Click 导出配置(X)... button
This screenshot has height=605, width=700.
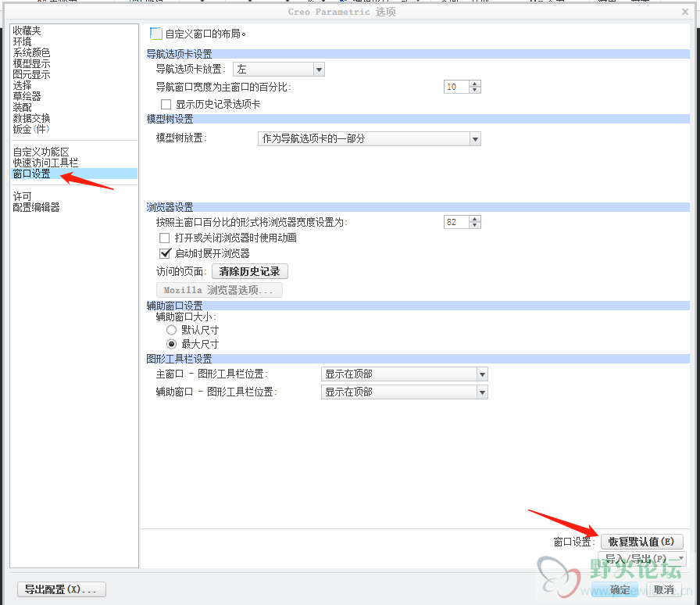click(62, 589)
